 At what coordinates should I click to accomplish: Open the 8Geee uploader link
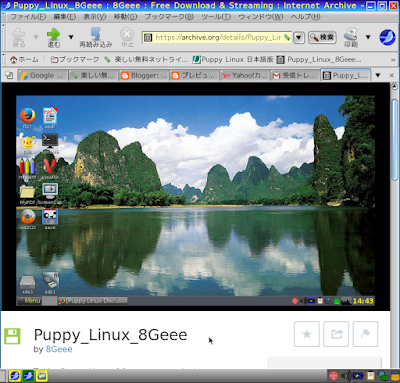(x=59, y=349)
